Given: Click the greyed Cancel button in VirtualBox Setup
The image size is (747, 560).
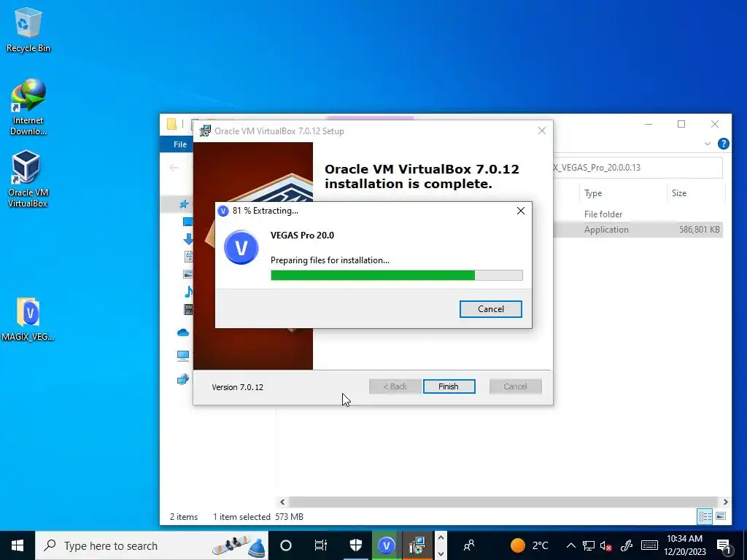Looking at the screenshot, I should pyautogui.click(x=516, y=386).
